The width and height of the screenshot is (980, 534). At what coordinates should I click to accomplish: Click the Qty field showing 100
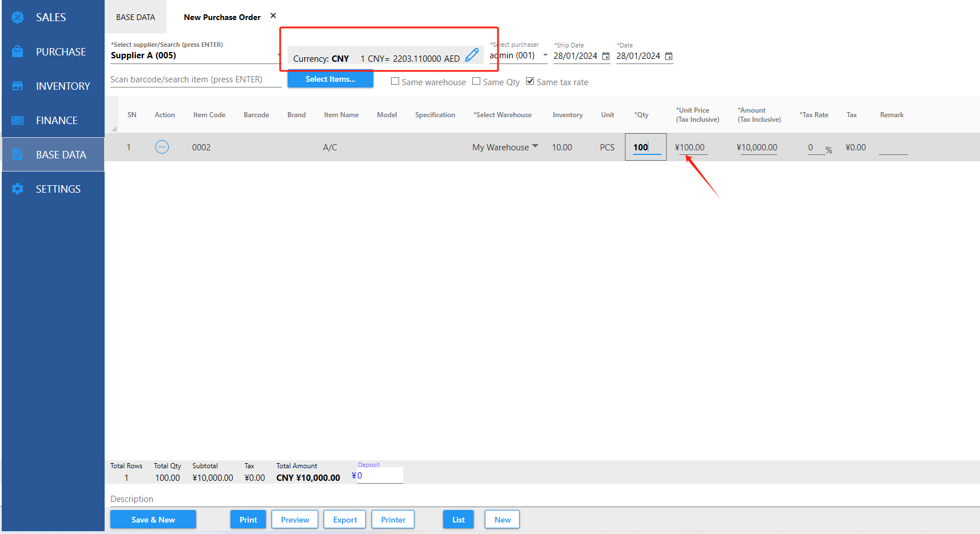646,147
